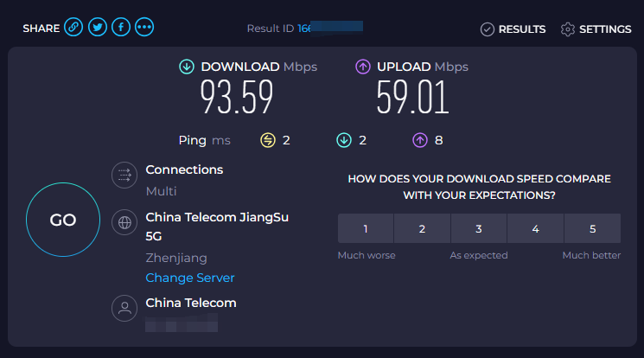Click the download arrow icon
Screen dimensions: 644x358
187,67
